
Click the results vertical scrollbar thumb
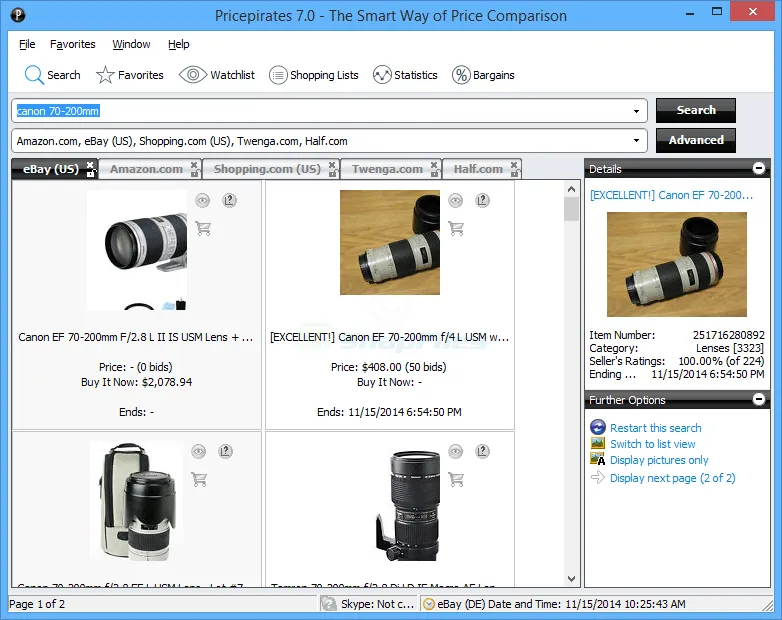(x=572, y=209)
